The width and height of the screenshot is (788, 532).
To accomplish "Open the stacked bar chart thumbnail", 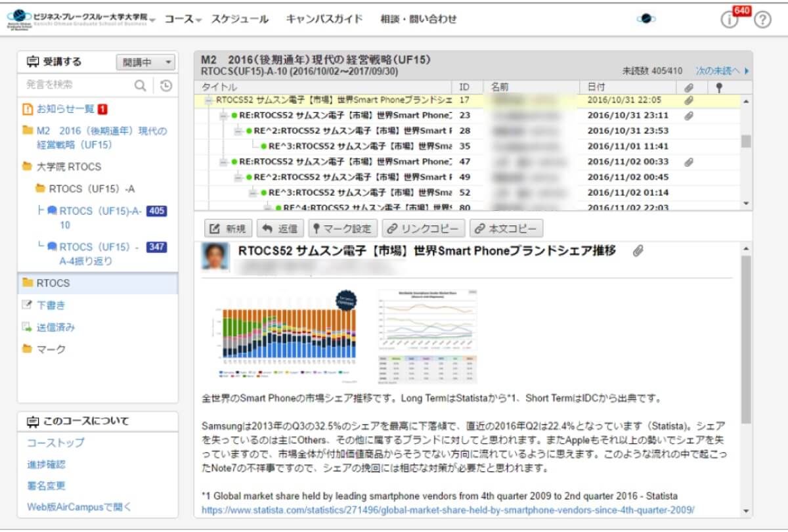I will click(286, 335).
